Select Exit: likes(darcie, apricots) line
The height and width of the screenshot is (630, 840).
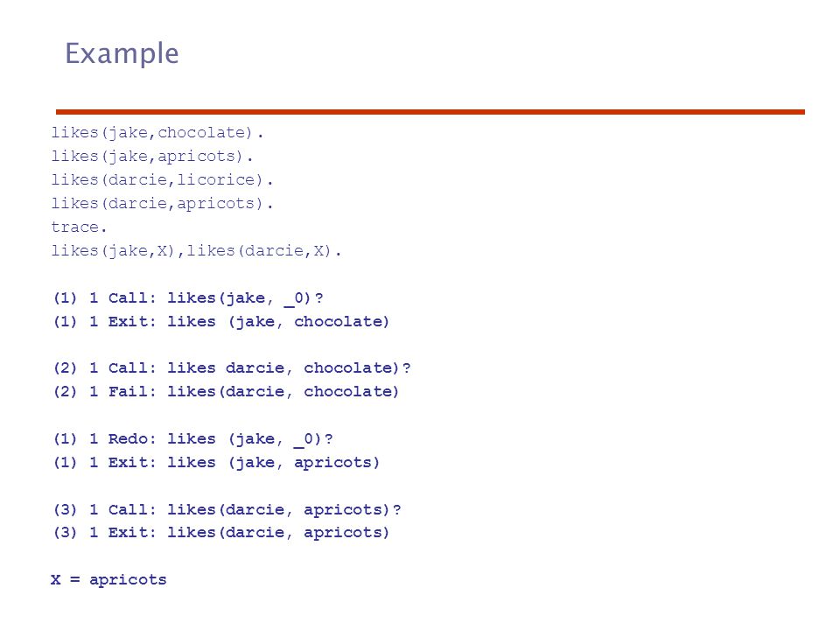click(220, 533)
